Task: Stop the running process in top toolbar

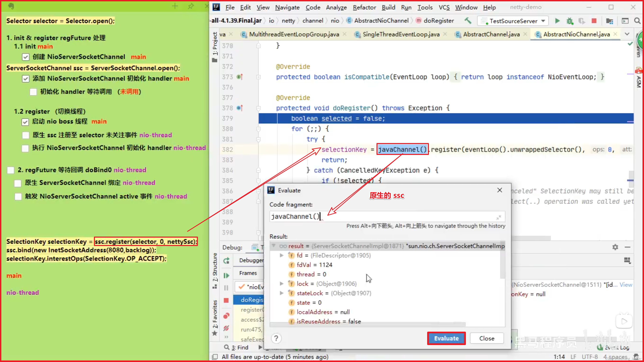Action: coord(594,21)
